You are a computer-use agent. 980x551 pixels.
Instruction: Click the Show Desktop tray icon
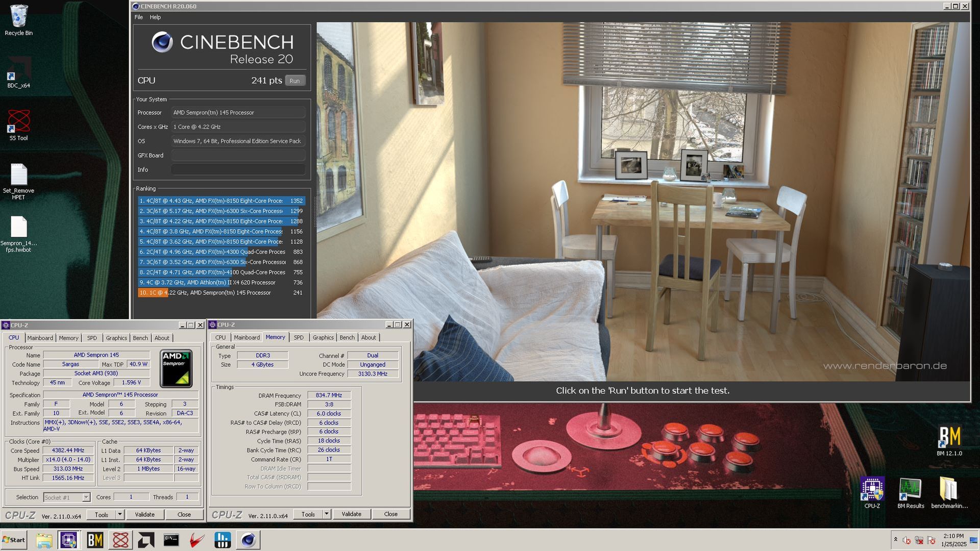(974, 540)
